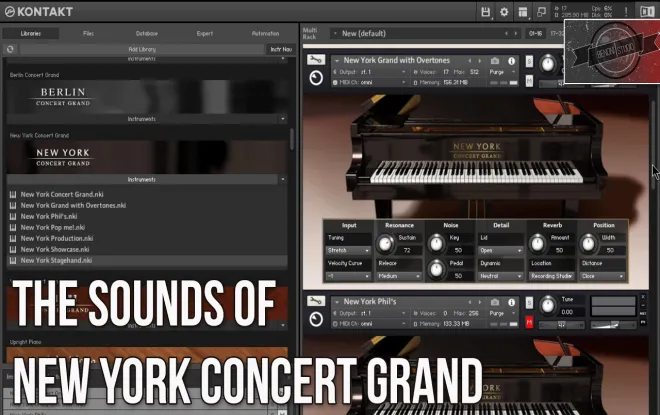The height and width of the screenshot is (415, 660).
Task: Go to next instrument arrow for New York Grand with Overtones
Action: [x=479, y=61]
